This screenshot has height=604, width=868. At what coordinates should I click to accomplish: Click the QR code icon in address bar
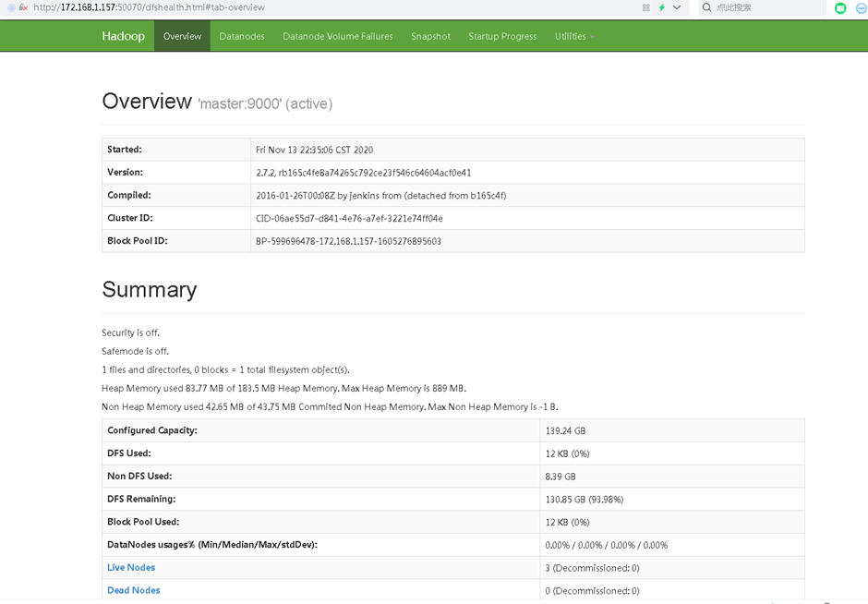click(x=646, y=7)
